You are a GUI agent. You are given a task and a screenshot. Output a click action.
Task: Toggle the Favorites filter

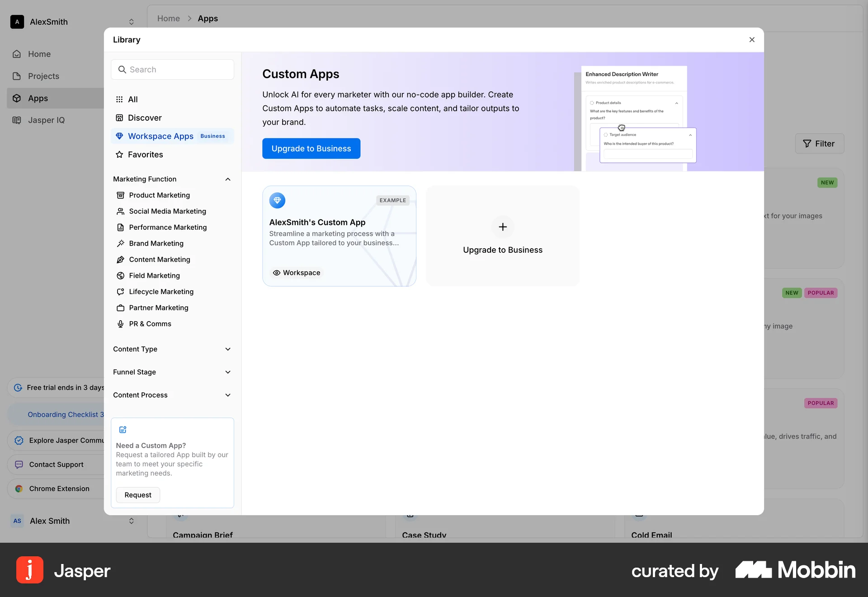point(146,155)
